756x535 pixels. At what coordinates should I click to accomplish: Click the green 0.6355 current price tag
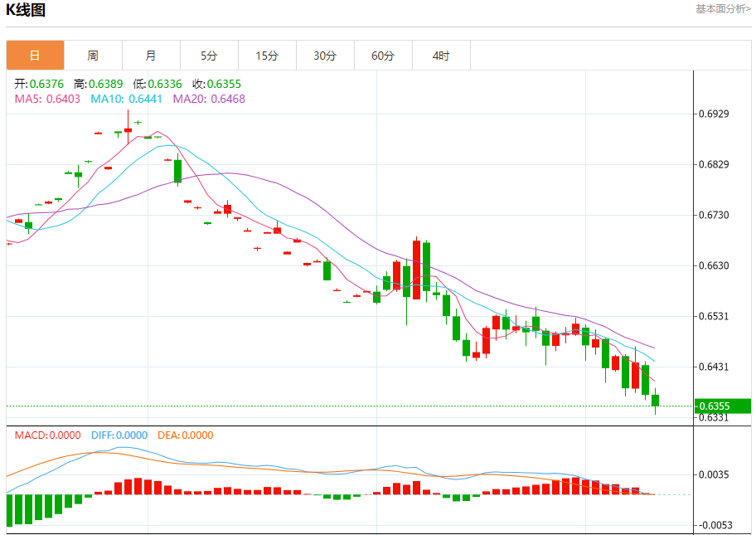pos(722,406)
